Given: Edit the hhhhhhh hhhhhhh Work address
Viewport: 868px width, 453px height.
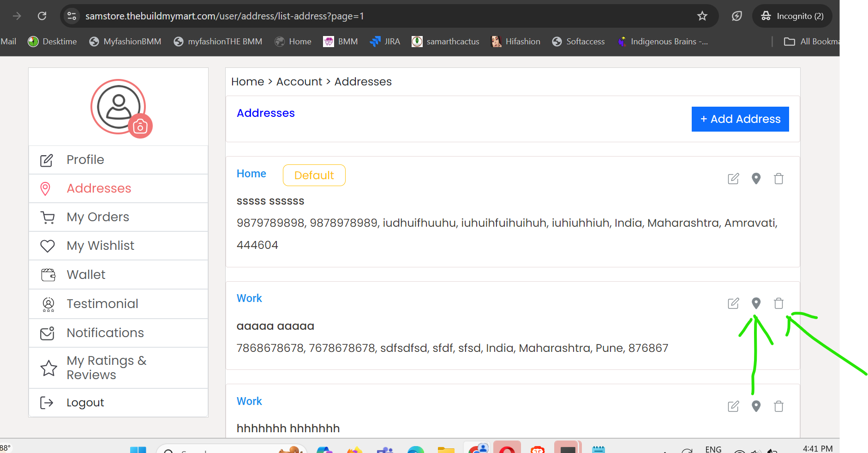Looking at the screenshot, I should coord(733,406).
